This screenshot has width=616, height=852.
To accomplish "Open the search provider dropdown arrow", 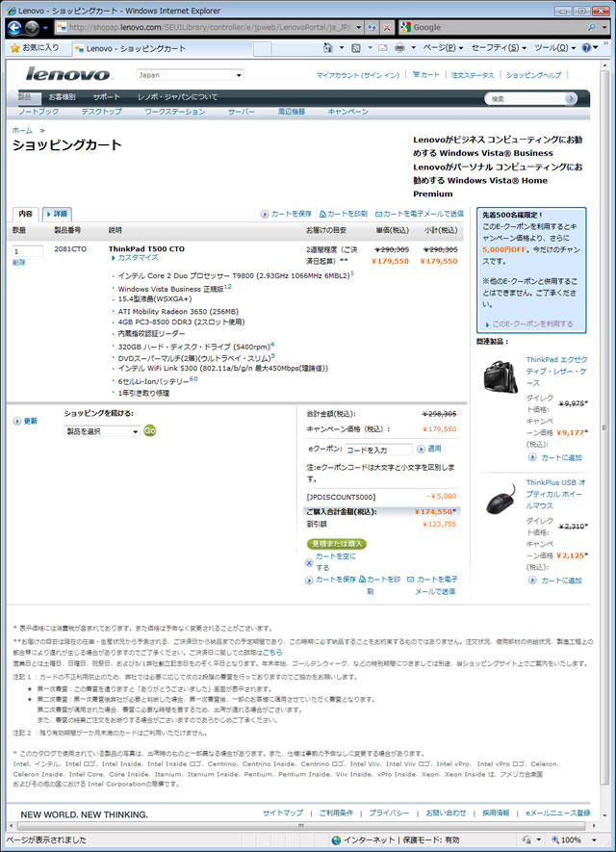I will point(604,27).
